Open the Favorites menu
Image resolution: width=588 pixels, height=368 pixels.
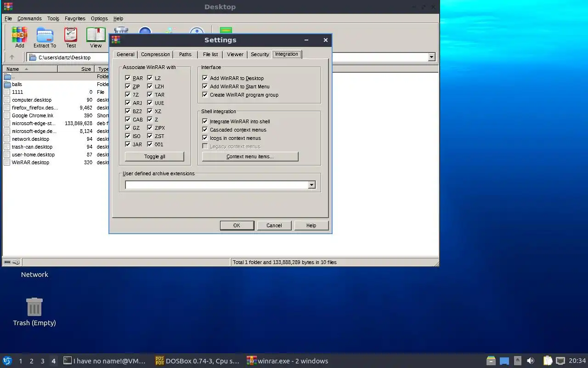click(75, 18)
